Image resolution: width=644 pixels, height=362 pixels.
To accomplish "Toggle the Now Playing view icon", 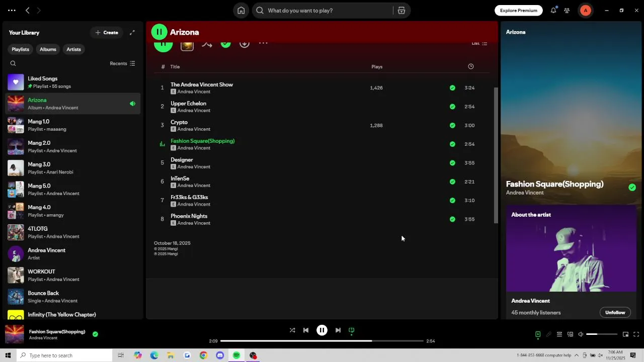I will (x=538, y=334).
